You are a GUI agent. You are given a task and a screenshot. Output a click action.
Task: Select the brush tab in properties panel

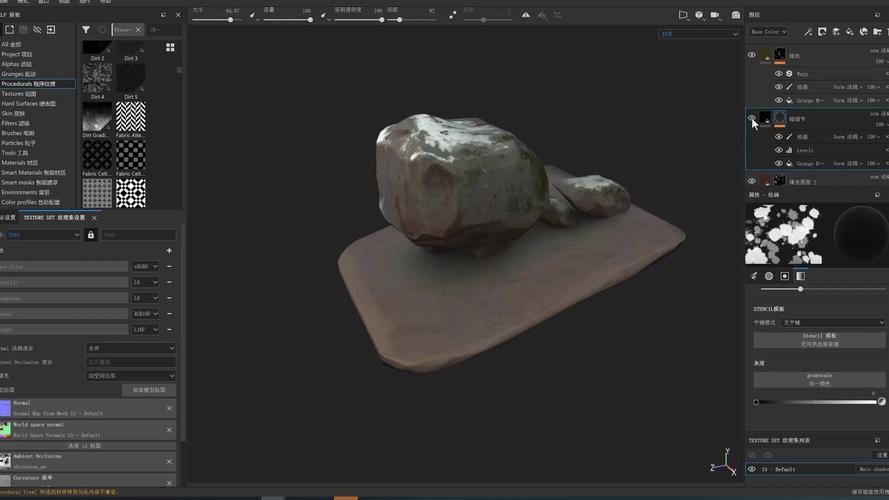[x=753, y=276]
